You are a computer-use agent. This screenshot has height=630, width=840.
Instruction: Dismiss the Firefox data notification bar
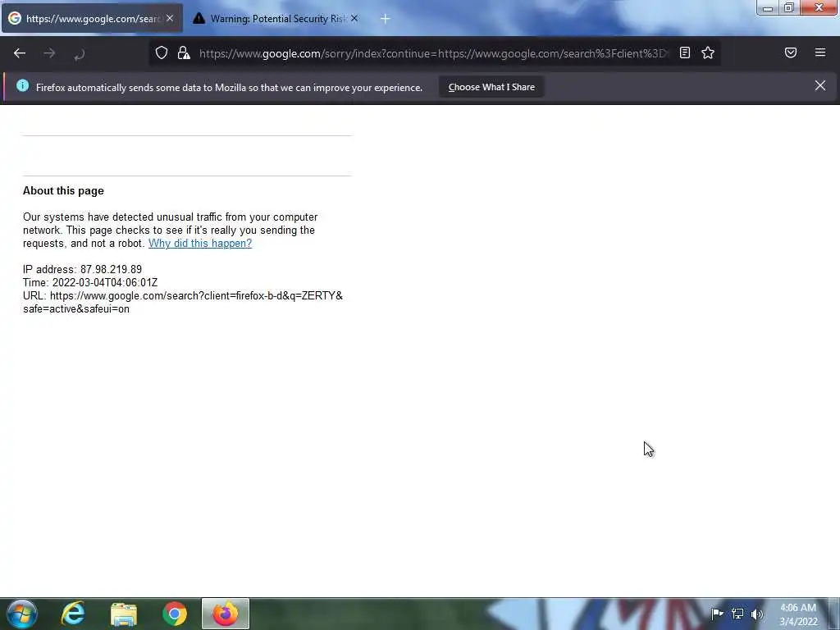tap(820, 85)
